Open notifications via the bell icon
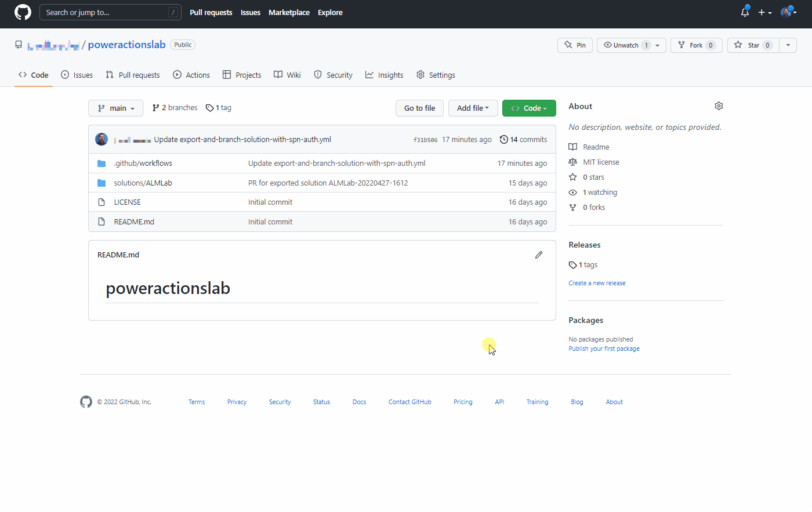Viewport: 812px width, 512px height. 745,12
